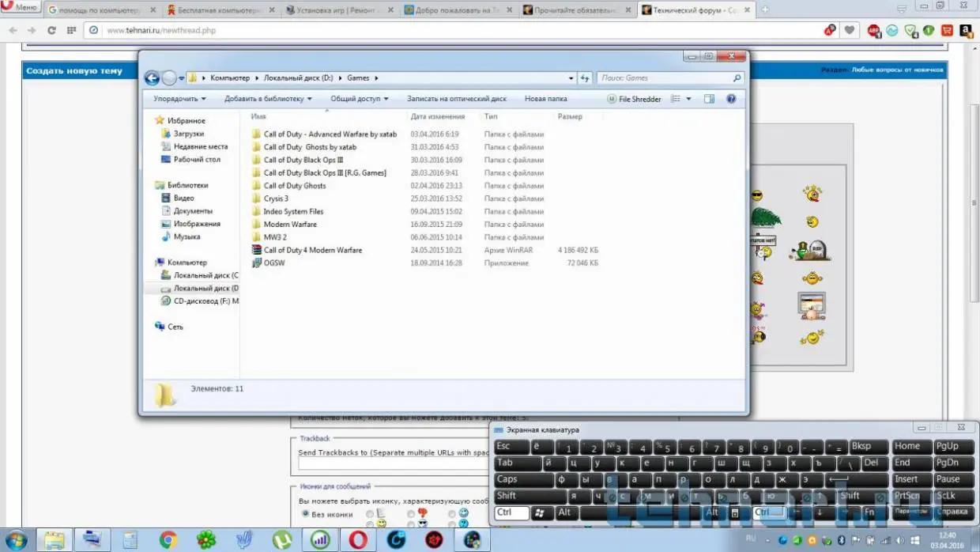Open Google Chrome from taskbar
Viewport: 980px width, 552px height.
click(x=168, y=540)
